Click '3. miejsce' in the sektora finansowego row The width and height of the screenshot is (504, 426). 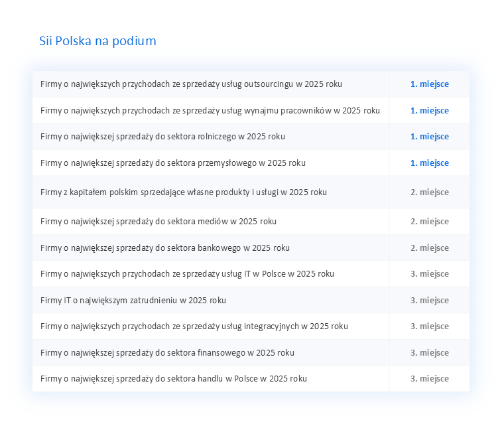(x=430, y=353)
